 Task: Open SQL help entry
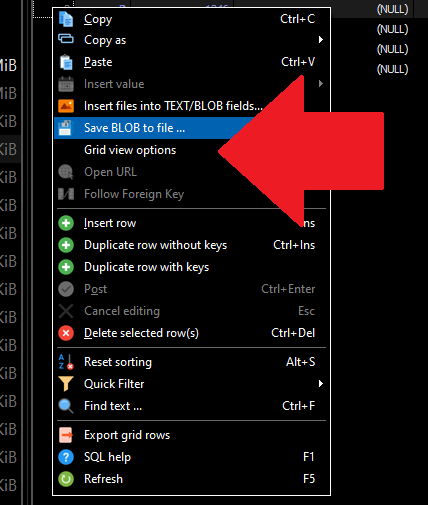pyautogui.click(x=192, y=457)
